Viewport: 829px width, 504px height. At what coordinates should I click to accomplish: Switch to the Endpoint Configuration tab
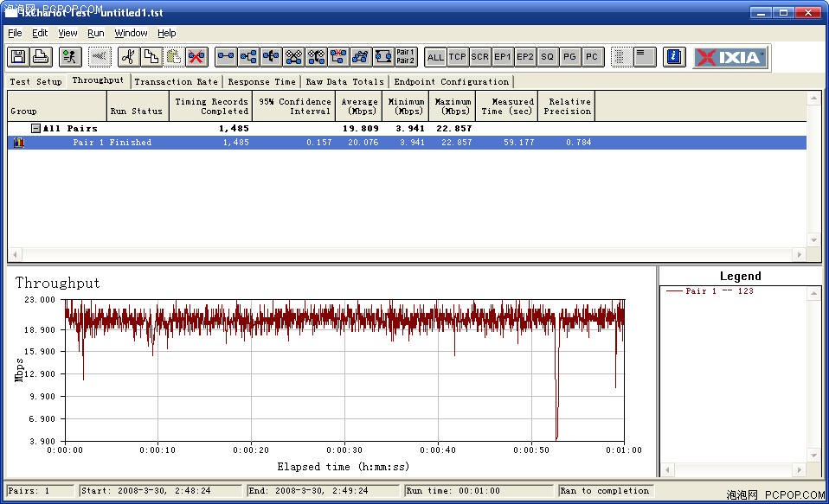tap(452, 82)
